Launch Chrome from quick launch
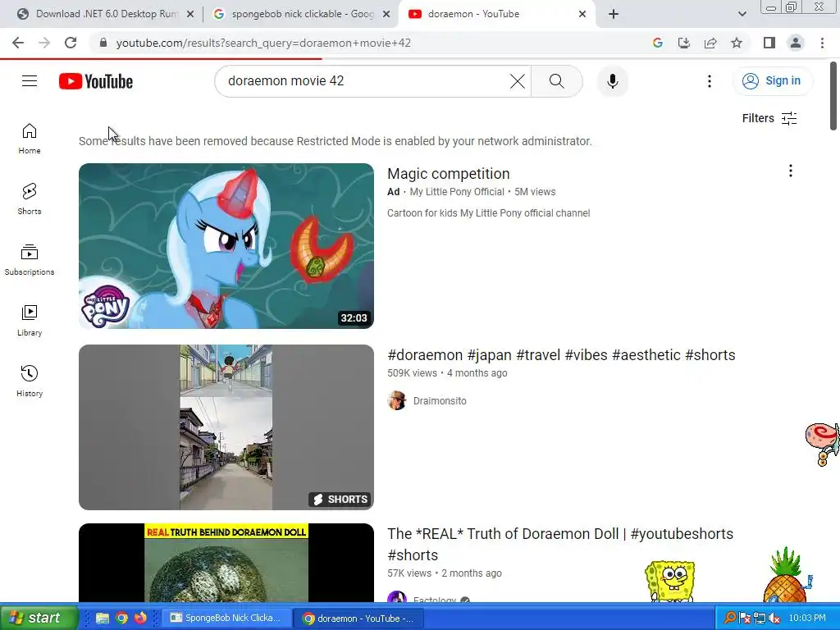 click(x=121, y=618)
